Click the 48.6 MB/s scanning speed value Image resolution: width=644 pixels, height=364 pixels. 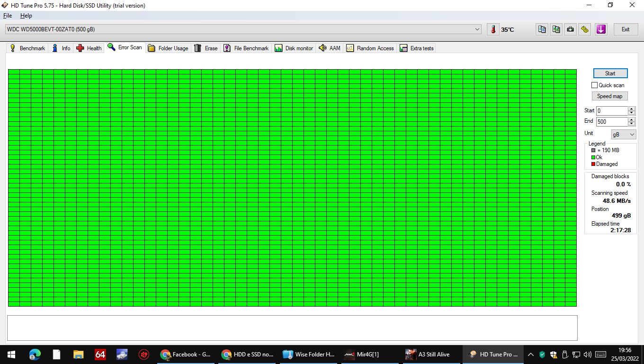(x=617, y=201)
